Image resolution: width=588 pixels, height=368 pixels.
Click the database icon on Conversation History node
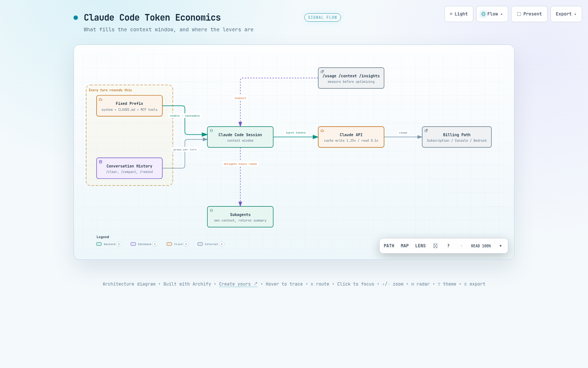[100, 162]
